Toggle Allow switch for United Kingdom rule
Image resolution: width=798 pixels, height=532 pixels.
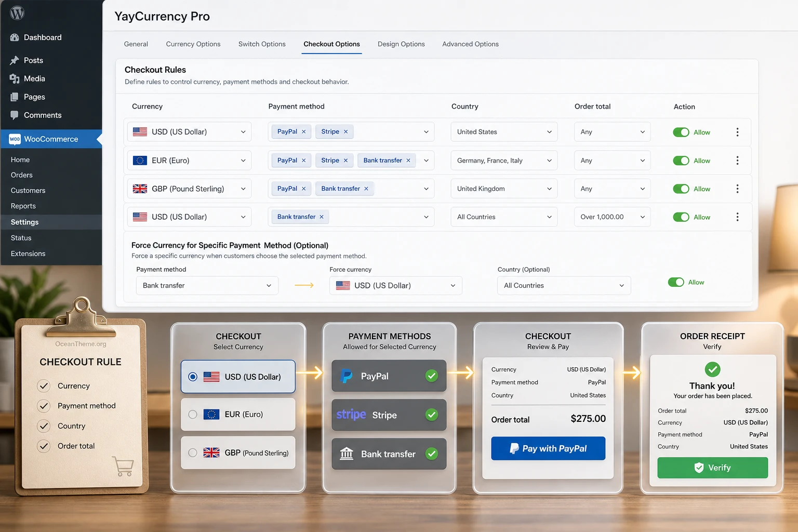[681, 189]
